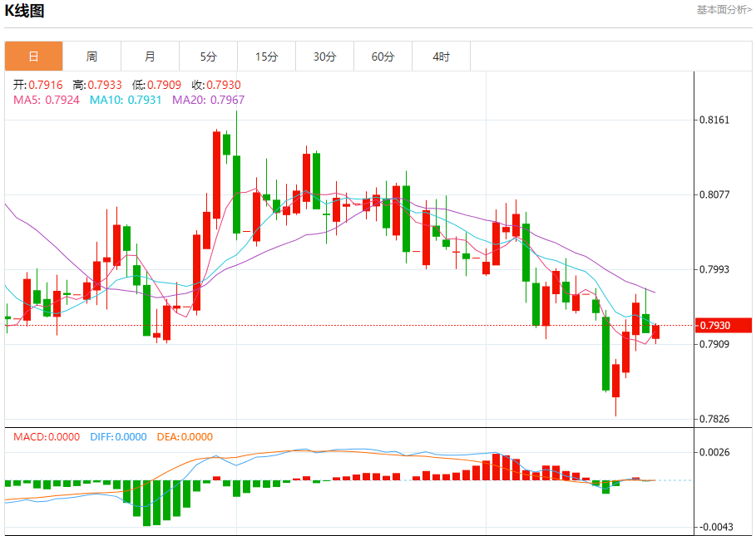Click the red 0.7930 current price tag

pos(724,325)
